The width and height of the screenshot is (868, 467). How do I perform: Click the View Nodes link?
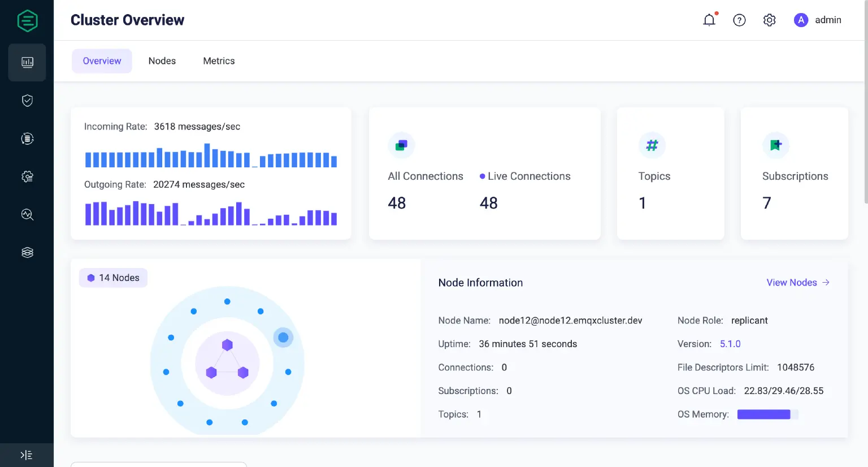792,282
